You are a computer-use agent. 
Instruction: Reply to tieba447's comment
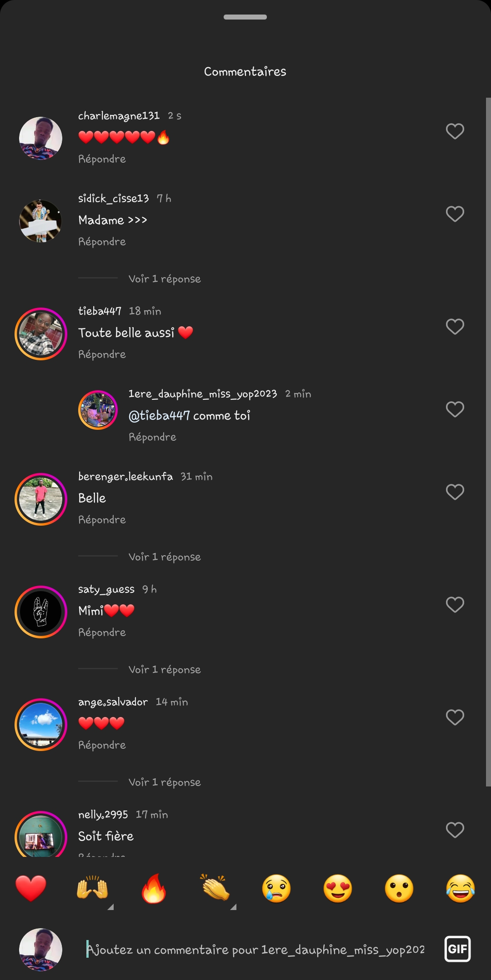click(x=102, y=354)
